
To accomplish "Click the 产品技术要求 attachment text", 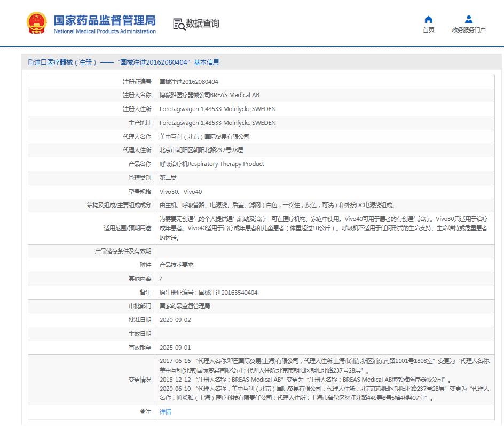I will pyautogui.click(x=176, y=265).
